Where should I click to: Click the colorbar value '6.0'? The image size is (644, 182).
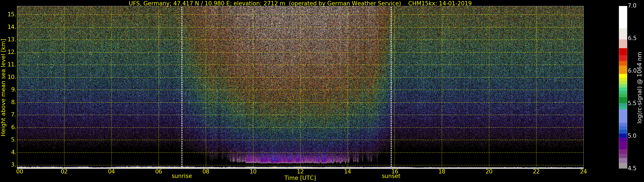632,71
